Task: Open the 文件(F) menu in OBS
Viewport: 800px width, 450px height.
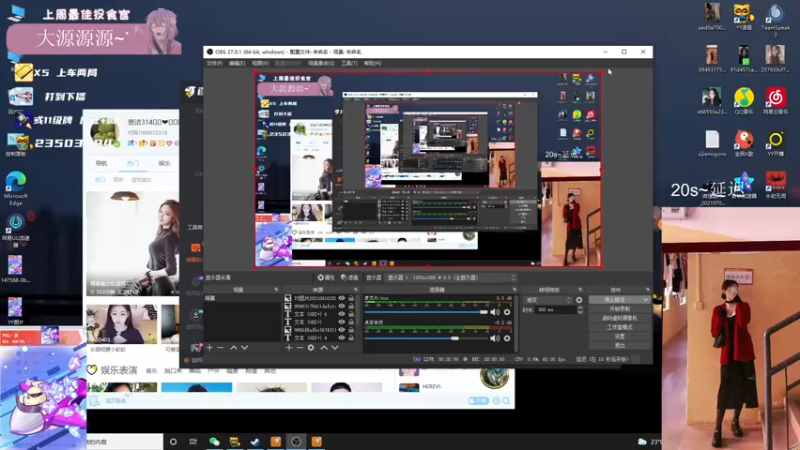Action: tap(214, 63)
